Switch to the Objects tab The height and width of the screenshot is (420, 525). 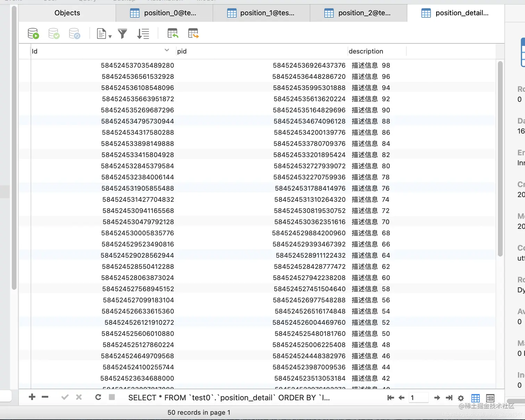tap(67, 13)
